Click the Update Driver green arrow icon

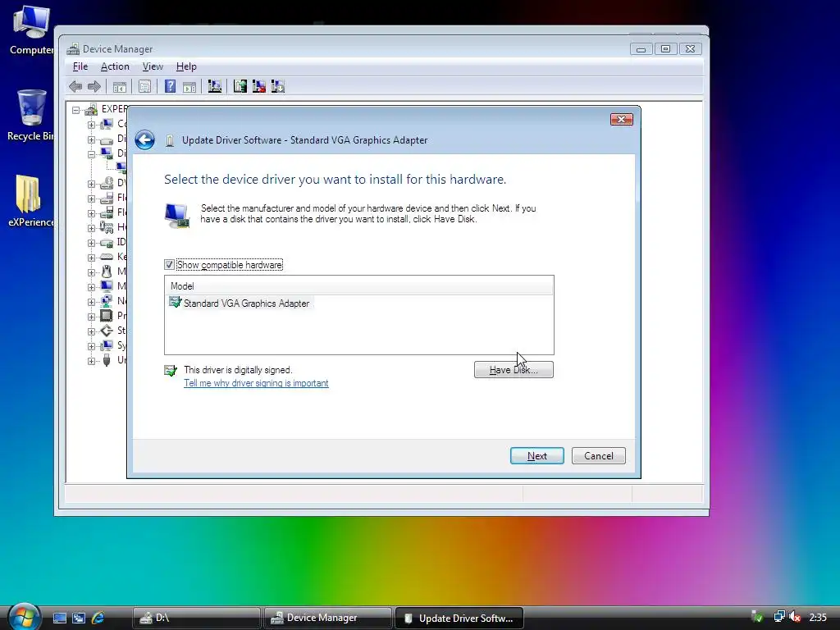pyautogui.click(x=240, y=86)
